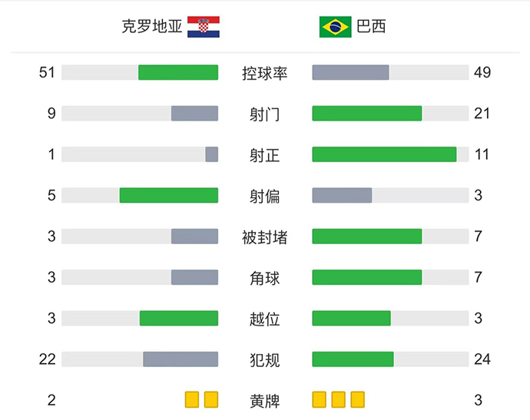The height and width of the screenshot is (420, 530).
Task: Click Brazil's green 犯规 bar
Action: pyautogui.click(x=353, y=359)
